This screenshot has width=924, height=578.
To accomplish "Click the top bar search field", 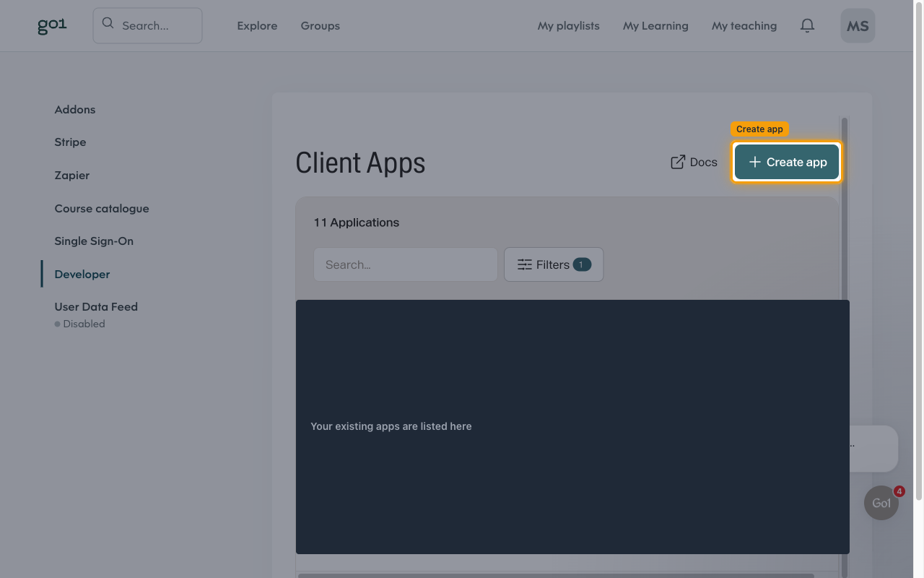I will pyautogui.click(x=147, y=26).
